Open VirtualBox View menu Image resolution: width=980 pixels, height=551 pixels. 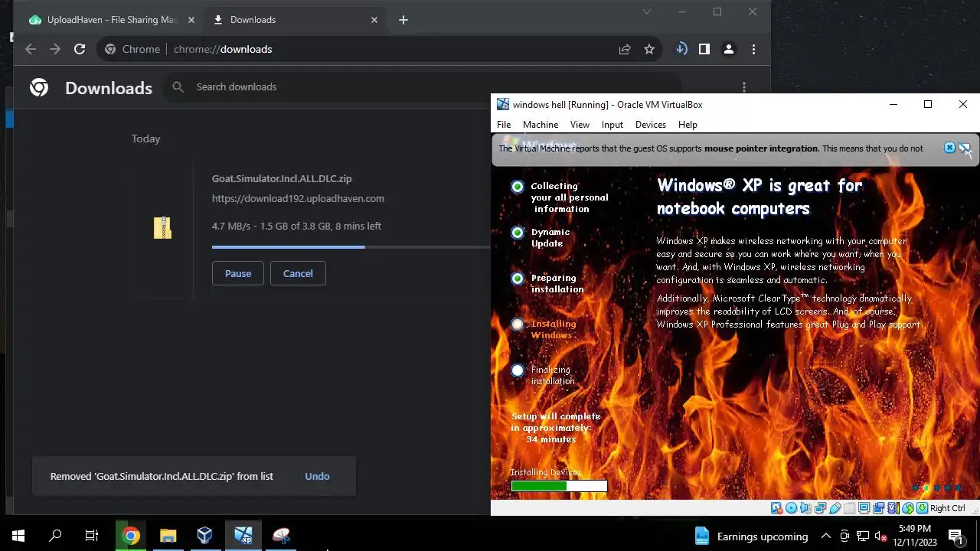tap(580, 125)
